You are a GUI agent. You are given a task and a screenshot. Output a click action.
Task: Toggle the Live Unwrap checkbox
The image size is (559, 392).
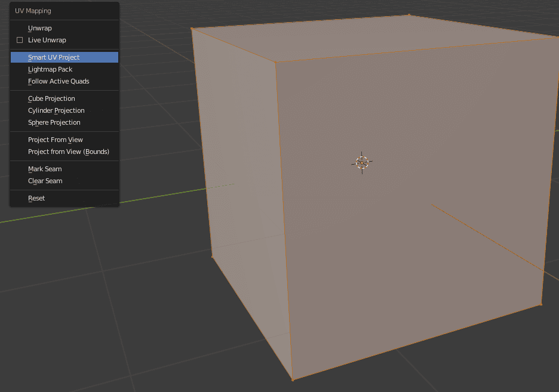(x=20, y=40)
